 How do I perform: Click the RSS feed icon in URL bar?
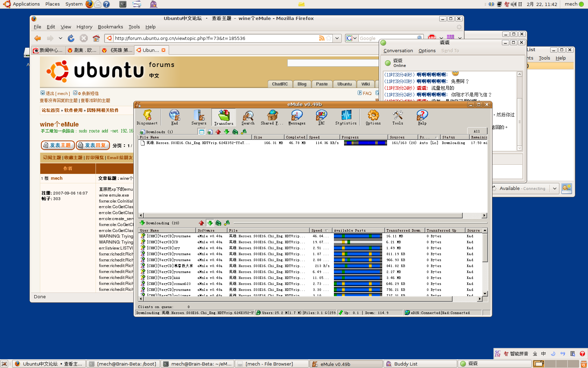point(321,38)
